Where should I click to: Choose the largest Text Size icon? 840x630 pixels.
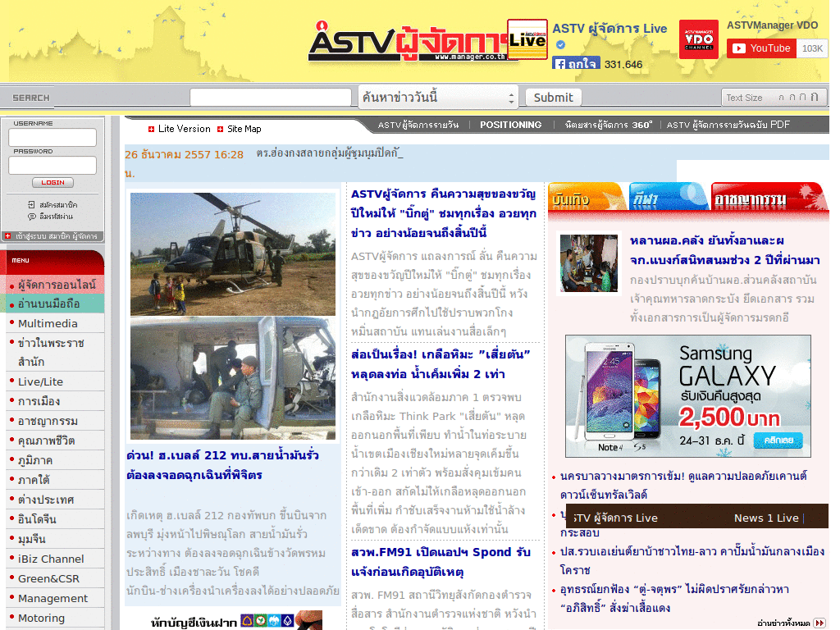(815, 97)
